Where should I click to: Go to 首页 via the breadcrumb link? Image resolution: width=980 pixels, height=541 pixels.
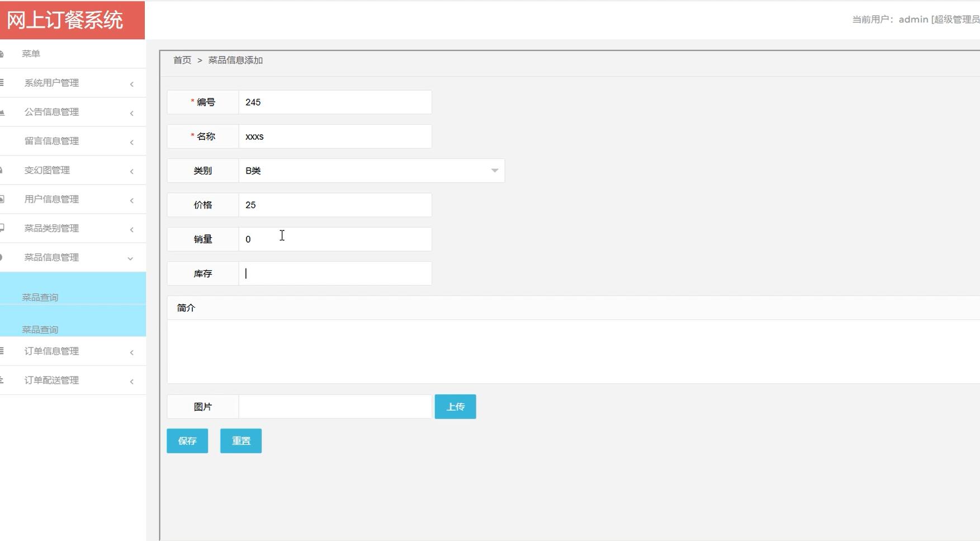pyautogui.click(x=182, y=60)
